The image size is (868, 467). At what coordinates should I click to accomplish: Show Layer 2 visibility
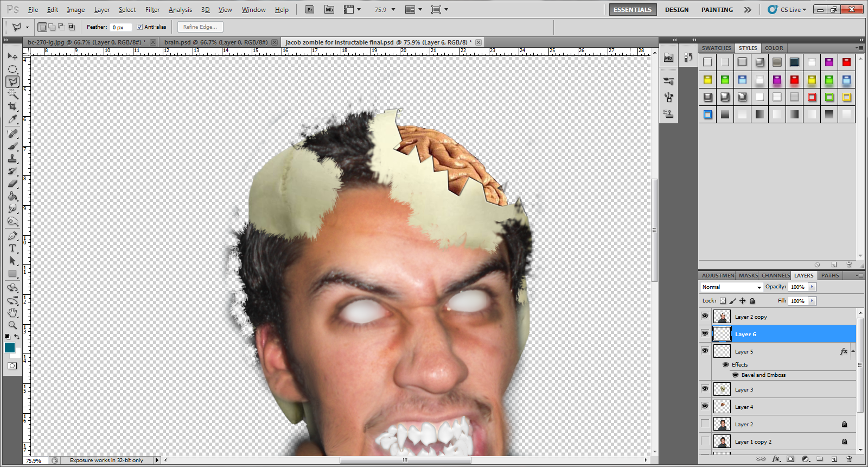(705, 424)
